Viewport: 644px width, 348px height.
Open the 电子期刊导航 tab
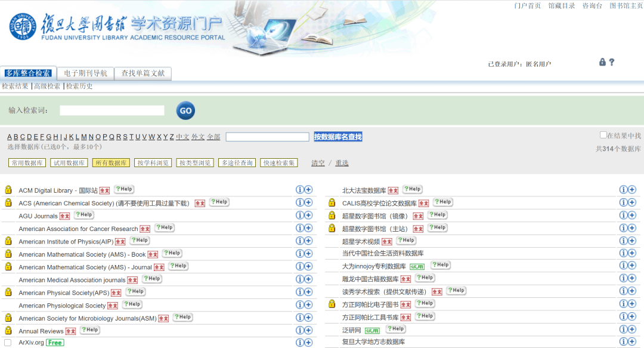(x=85, y=73)
